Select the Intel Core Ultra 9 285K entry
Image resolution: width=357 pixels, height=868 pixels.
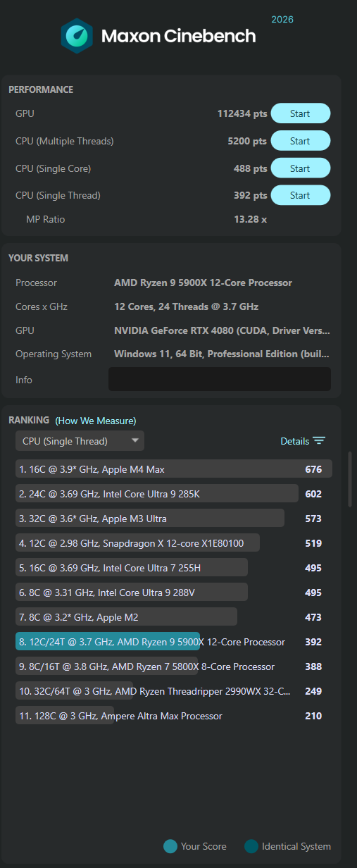coord(173,494)
